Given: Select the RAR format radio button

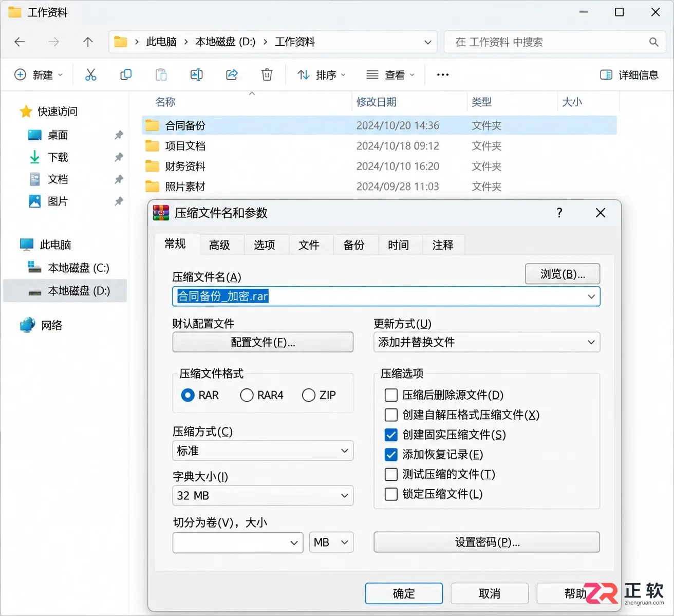Looking at the screenshot, I should [x=188, y=395].
